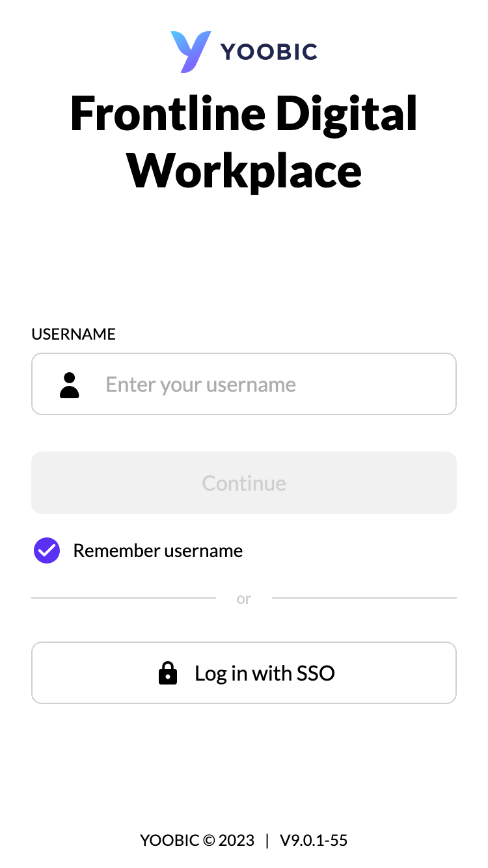Viewport: 488px width, 868px height.
Task: Click the padlock icon on SSO button
Action: pos(168,673)
